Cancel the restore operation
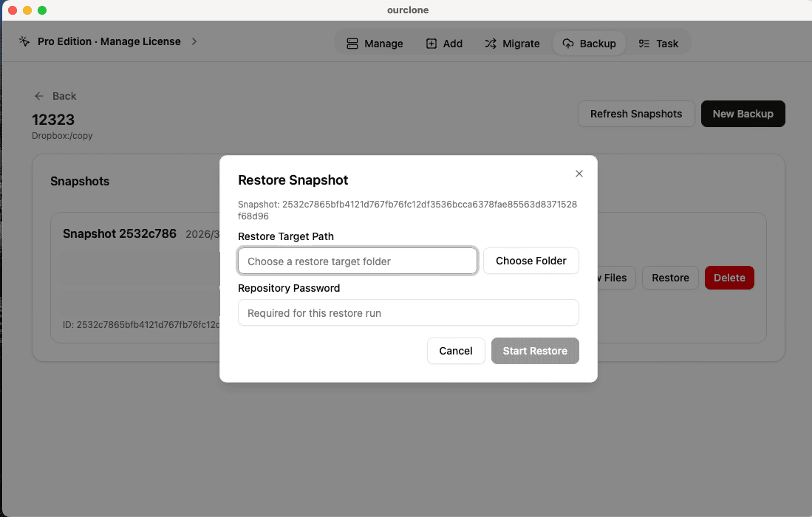 456,351
